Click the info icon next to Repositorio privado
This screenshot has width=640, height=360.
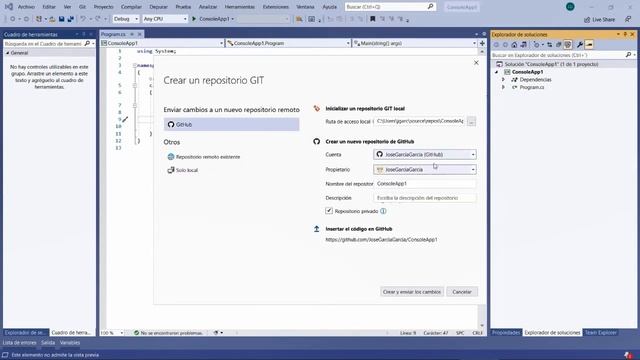click(x=383, y=211)
